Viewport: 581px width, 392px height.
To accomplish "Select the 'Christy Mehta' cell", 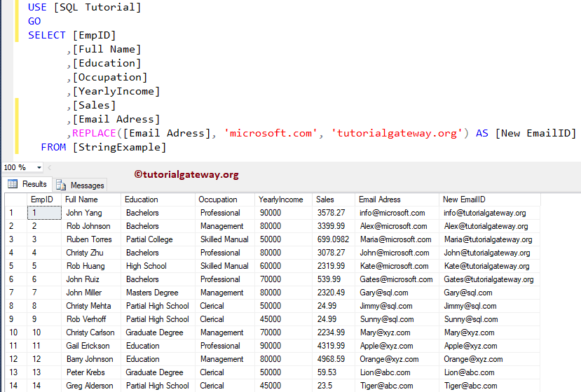I will click(x=91, y=306).
